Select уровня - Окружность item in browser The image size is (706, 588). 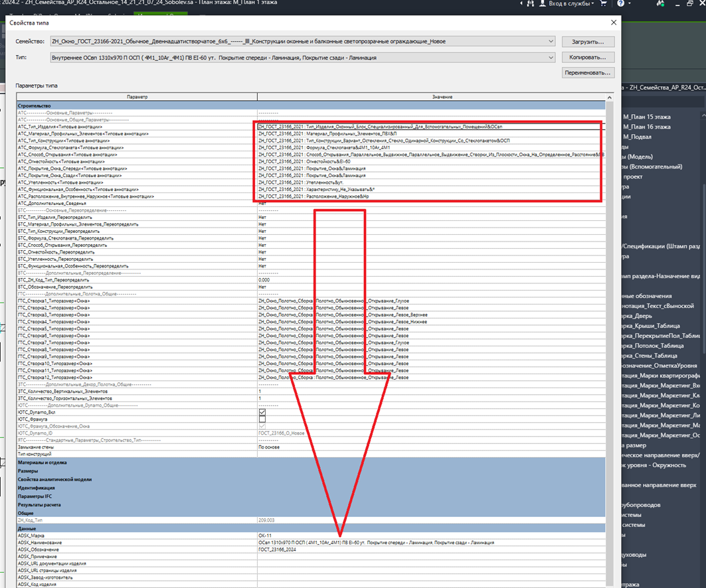[x=654, y=465]
